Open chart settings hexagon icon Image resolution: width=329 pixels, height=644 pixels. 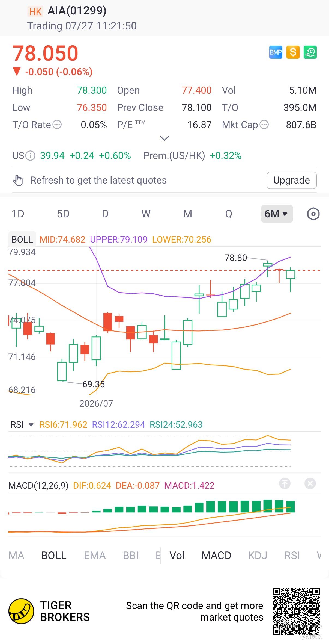coord(313,214)
